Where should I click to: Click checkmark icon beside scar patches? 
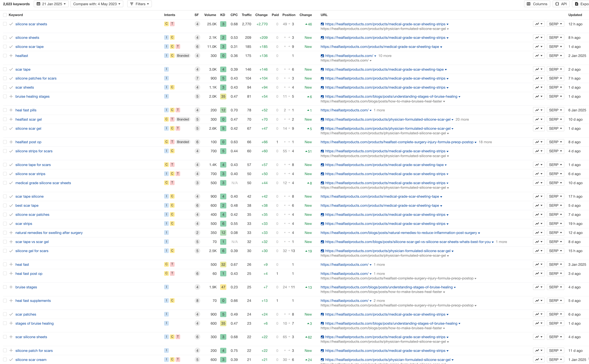11,314
